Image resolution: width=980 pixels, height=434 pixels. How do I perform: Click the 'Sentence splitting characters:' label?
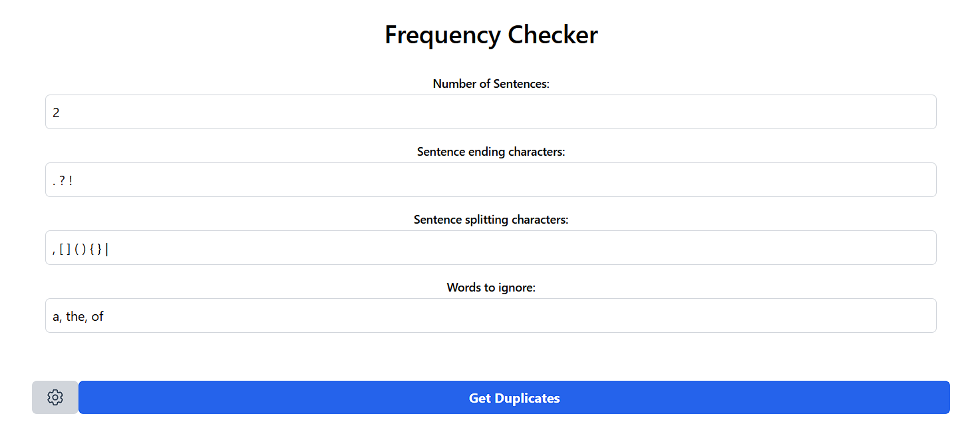coord(491,220)
